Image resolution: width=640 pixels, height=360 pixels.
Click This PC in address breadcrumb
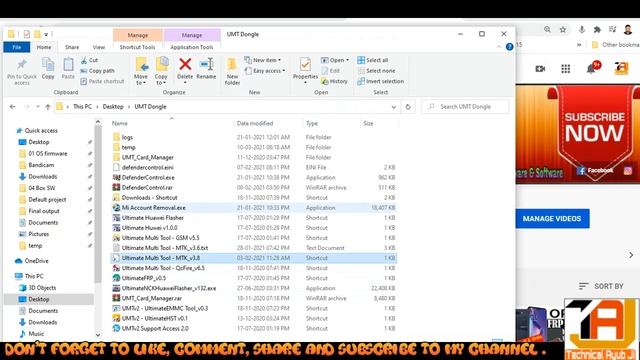point(82,107)
